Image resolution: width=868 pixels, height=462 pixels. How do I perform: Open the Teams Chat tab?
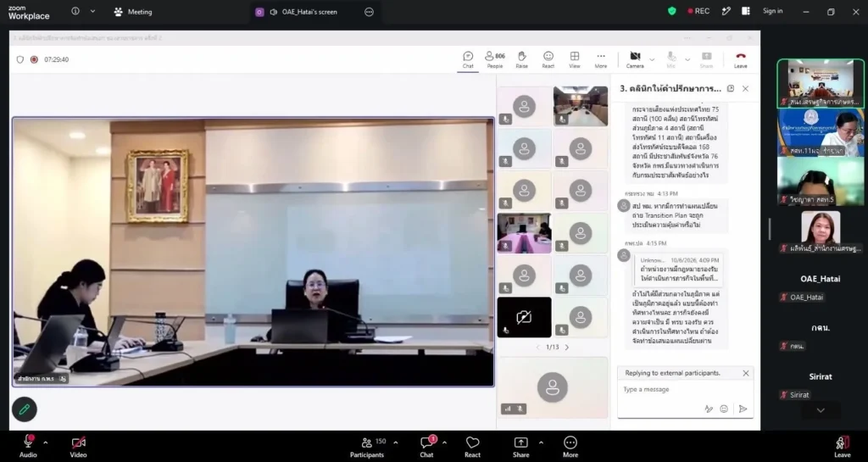pos(468,59)
